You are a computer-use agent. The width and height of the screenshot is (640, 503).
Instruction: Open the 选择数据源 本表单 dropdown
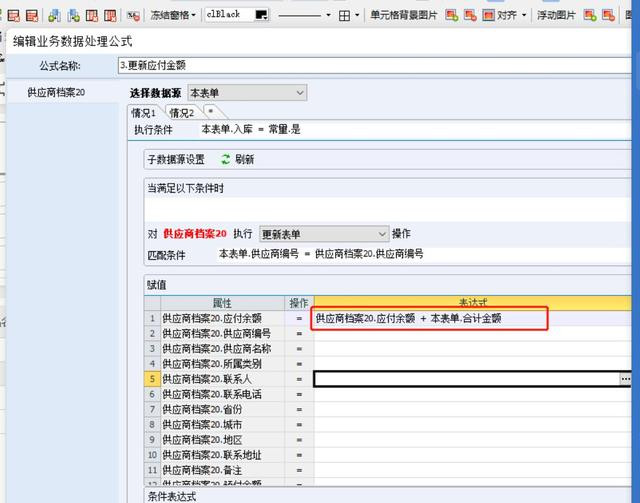tap(247, 93)
